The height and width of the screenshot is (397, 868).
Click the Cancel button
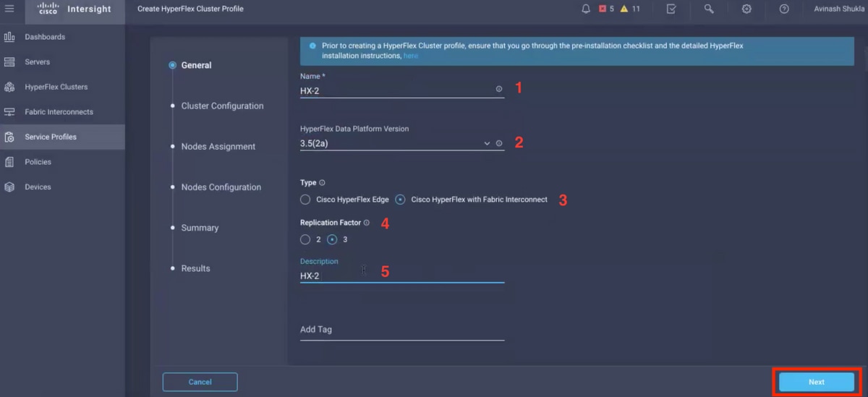pyautogui.click(x=200, y=382)
